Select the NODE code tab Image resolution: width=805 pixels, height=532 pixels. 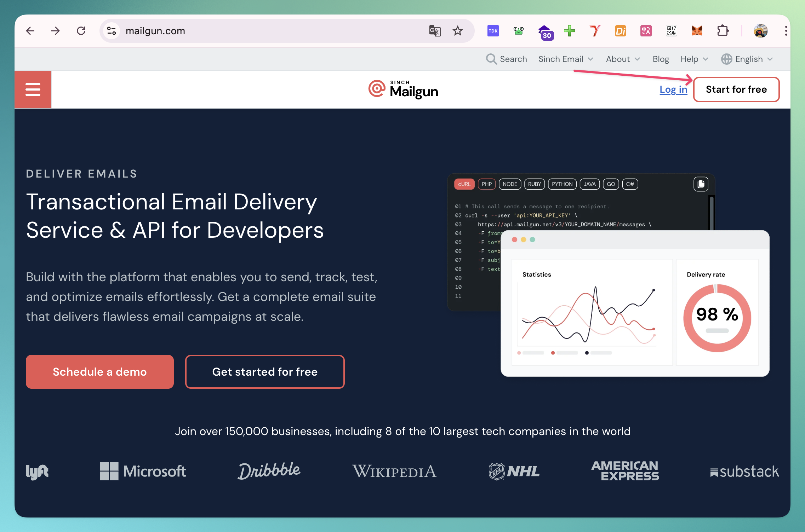509,184
